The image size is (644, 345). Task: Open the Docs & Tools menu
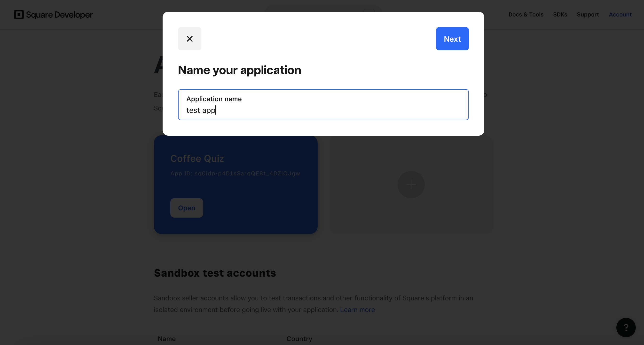pyautogui.click(x=526, y=15)
